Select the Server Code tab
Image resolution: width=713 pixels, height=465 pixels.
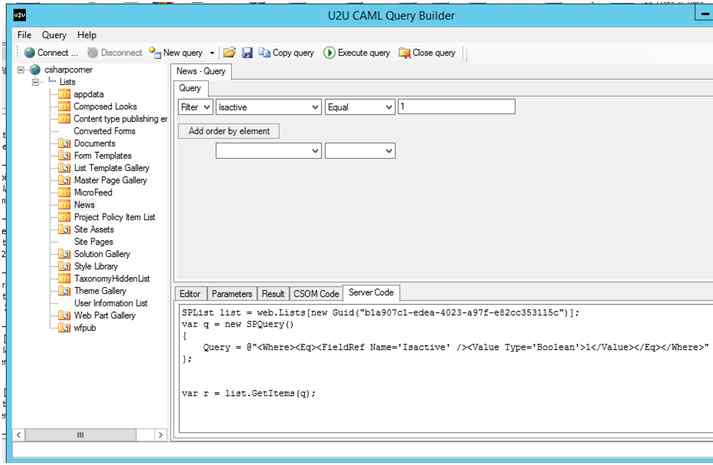coord(371,293)
